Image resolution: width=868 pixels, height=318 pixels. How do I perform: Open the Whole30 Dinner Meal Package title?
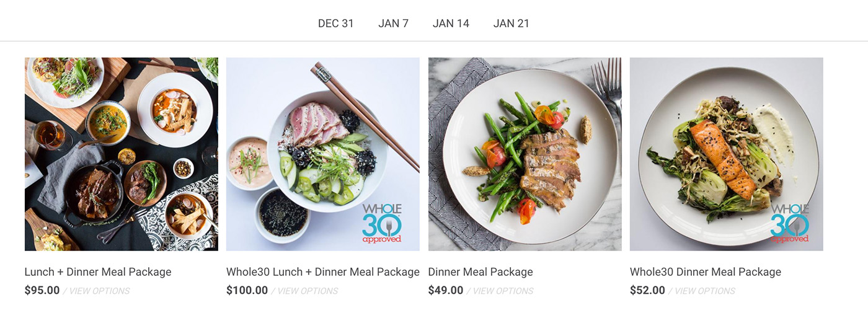click(x=706, y=272)
